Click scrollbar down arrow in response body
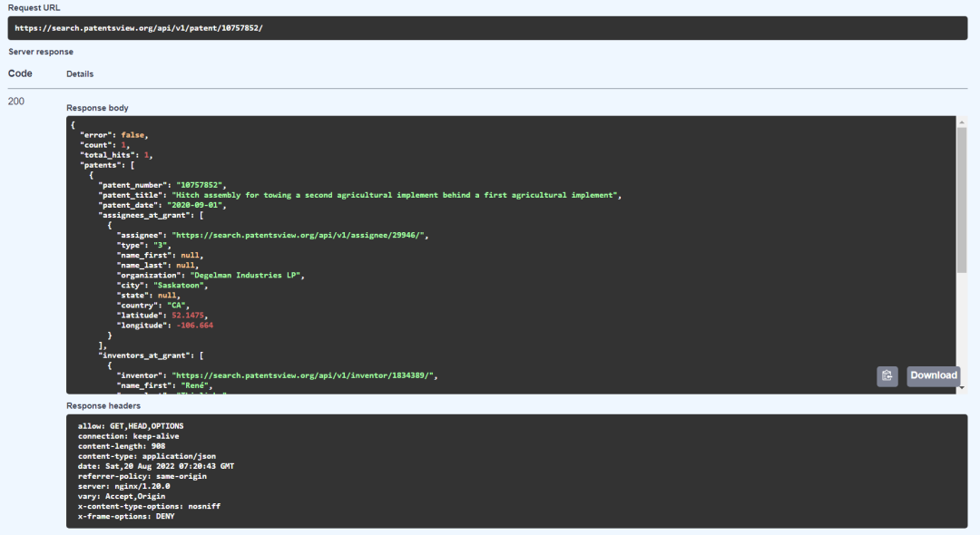This screenshot has width=980, height=535. (961, 388)
